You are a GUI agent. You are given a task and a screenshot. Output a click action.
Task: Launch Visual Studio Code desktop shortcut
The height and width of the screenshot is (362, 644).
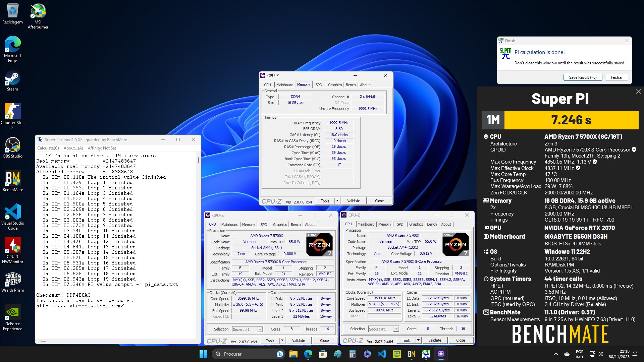point(12,217)
